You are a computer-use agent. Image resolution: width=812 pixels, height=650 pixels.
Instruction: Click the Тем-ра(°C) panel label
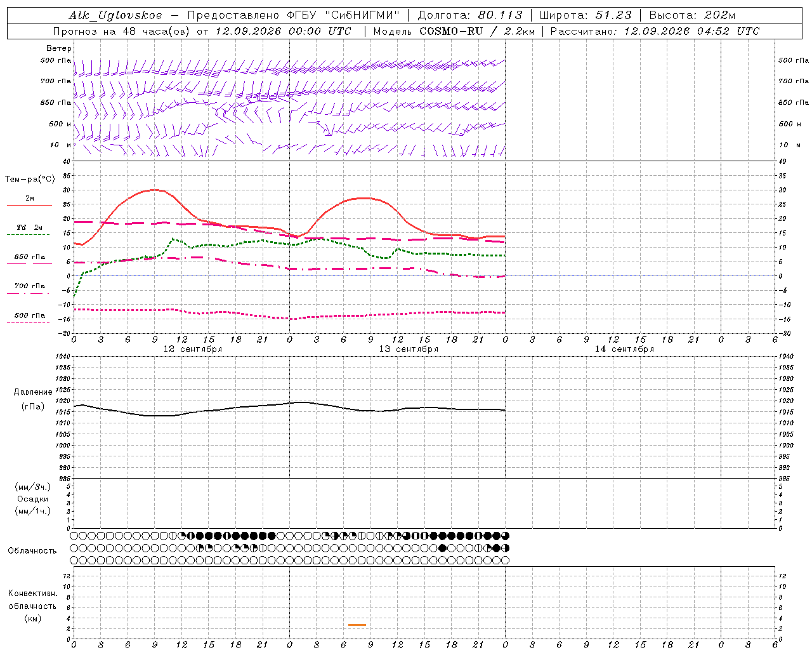tap(30, 180)
